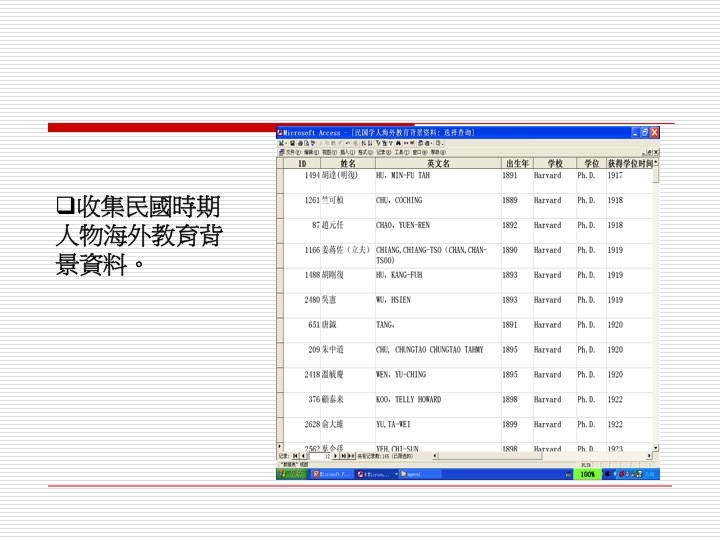
Task: Open the 文件 menu
Action: (x=293, y=152)
